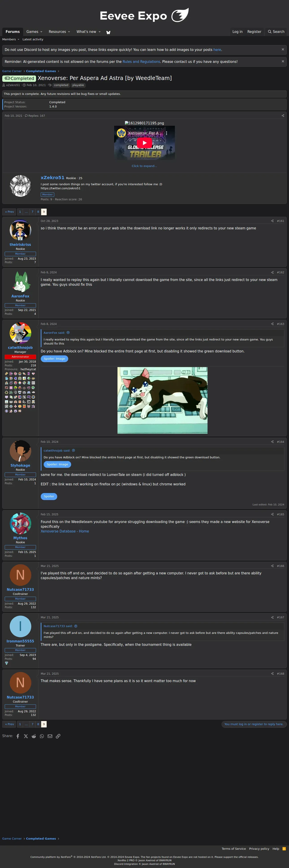
Task: Jump to catwithnojob's quoted post arrow
Action: coord(73,450)
